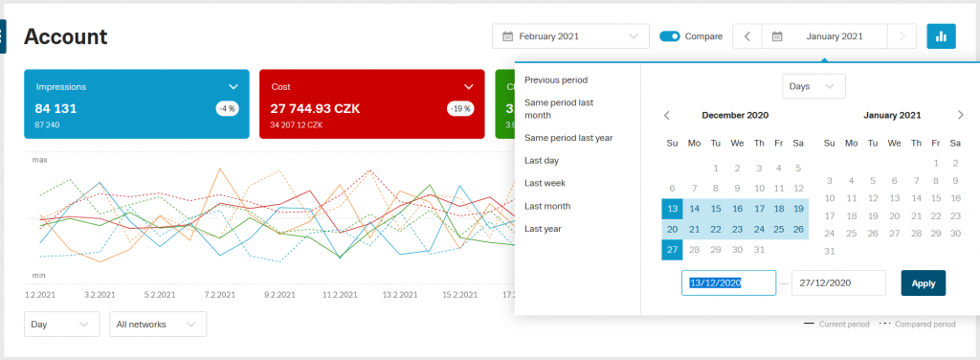Expand the Impressions card chevron
This screenshot has height=360, width=980.
point(234,87)
